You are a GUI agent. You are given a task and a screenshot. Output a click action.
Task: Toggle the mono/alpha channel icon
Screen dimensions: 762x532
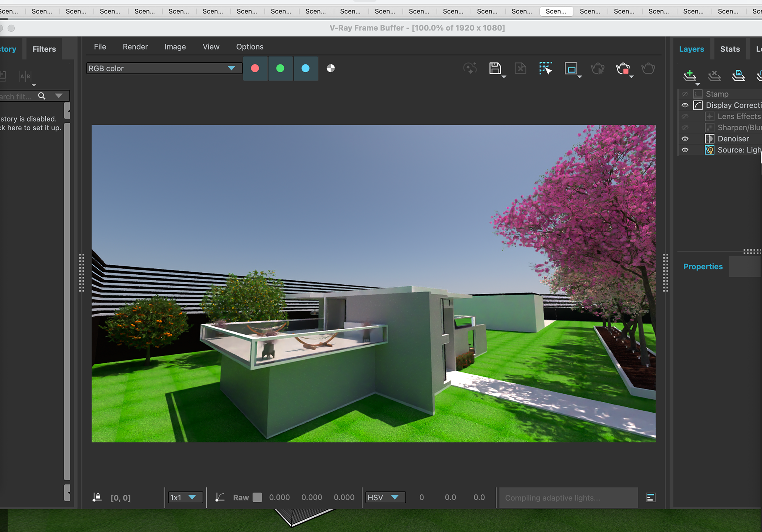[x=331, y=68]
